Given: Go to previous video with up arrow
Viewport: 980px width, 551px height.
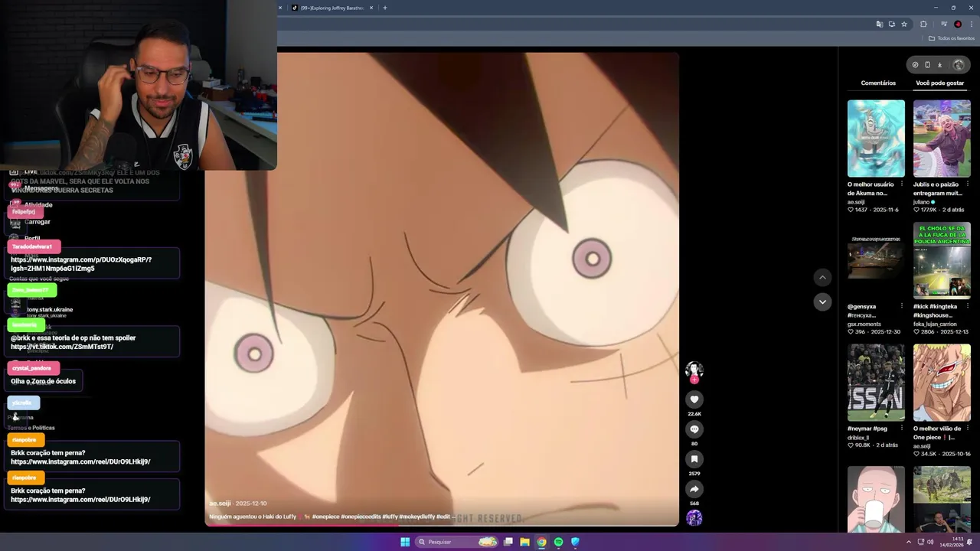Looking at the screenshot, I should tap(822, 277).
